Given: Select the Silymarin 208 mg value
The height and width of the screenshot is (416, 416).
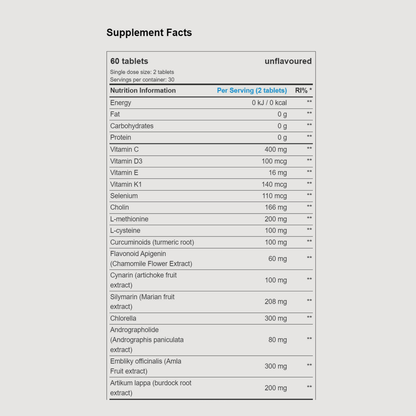Looking at the screenshot, I should 276,302.
